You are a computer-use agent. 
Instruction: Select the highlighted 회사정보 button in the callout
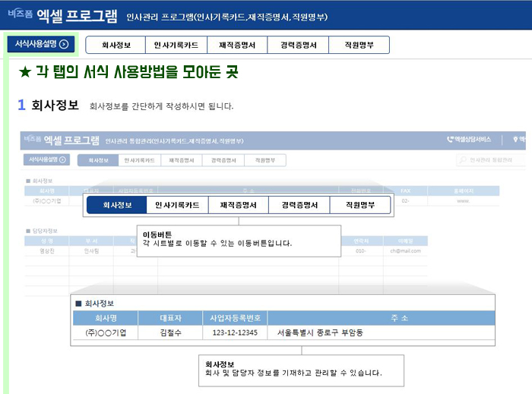coord(117,205)
